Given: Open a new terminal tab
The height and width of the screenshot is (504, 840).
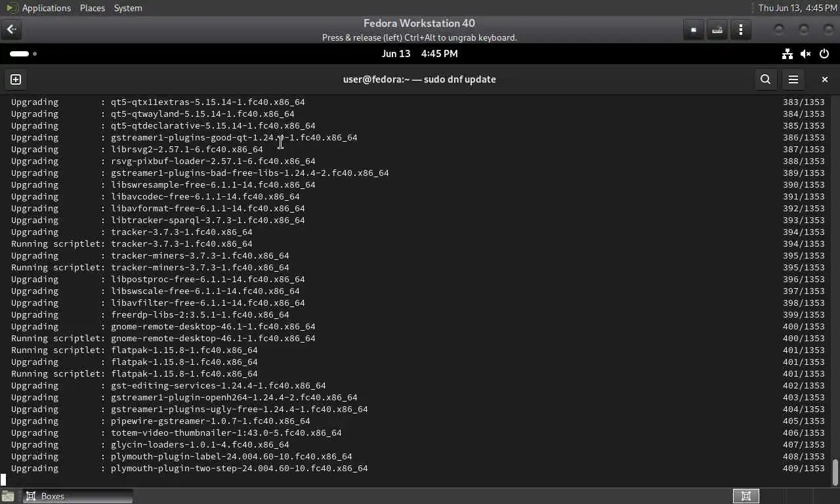Looking at the screenshot, I should pos(16,79).
